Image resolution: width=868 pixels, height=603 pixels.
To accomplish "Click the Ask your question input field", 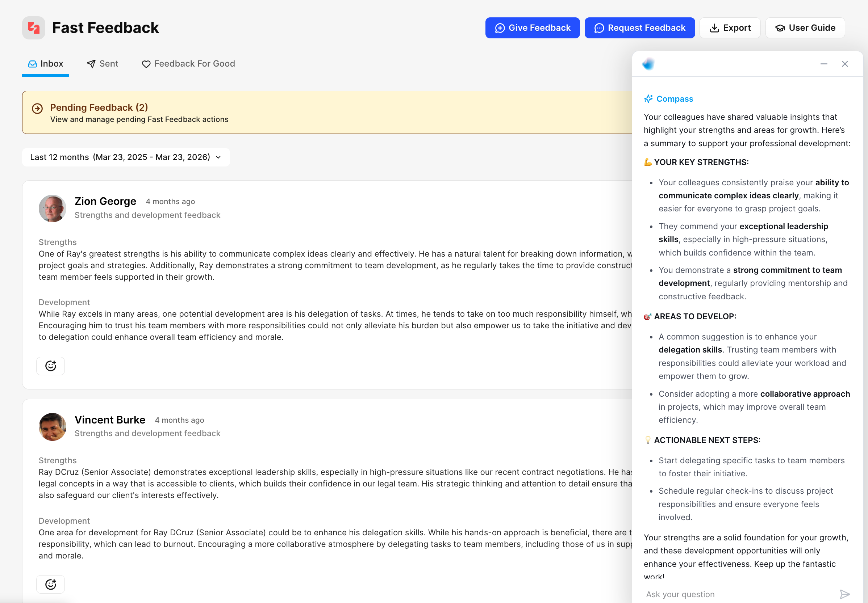I will pyautogui.click(x=737, y=594).
